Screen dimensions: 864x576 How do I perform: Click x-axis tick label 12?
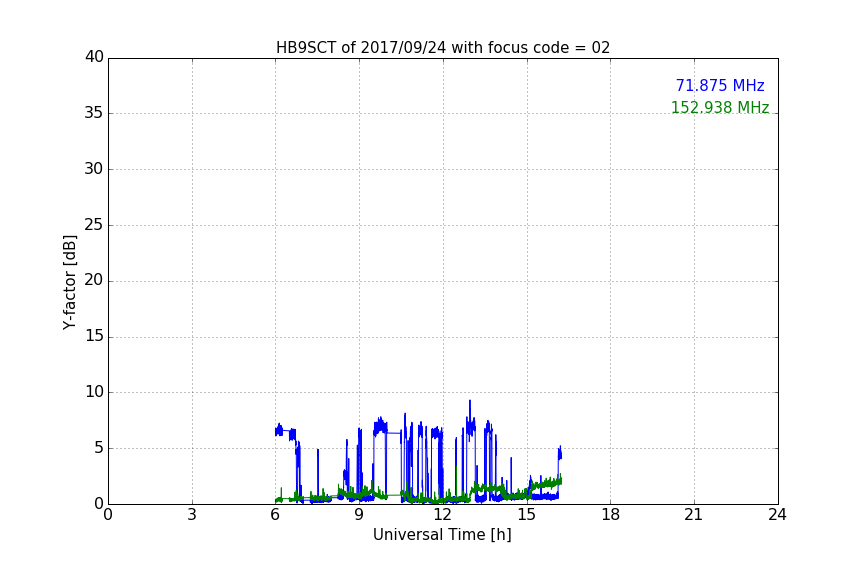click(442, 515)
